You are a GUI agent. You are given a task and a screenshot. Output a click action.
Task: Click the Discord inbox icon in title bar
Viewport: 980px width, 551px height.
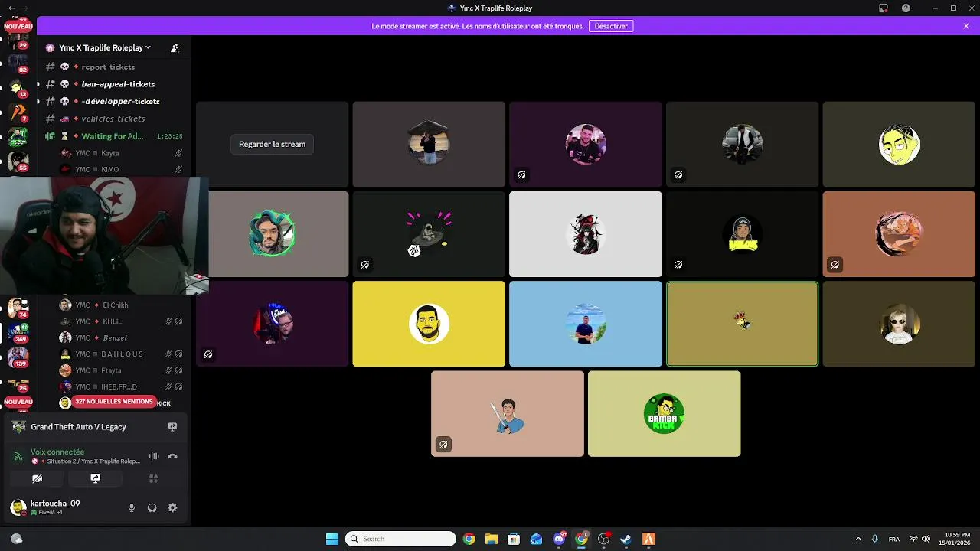point(883,8)
